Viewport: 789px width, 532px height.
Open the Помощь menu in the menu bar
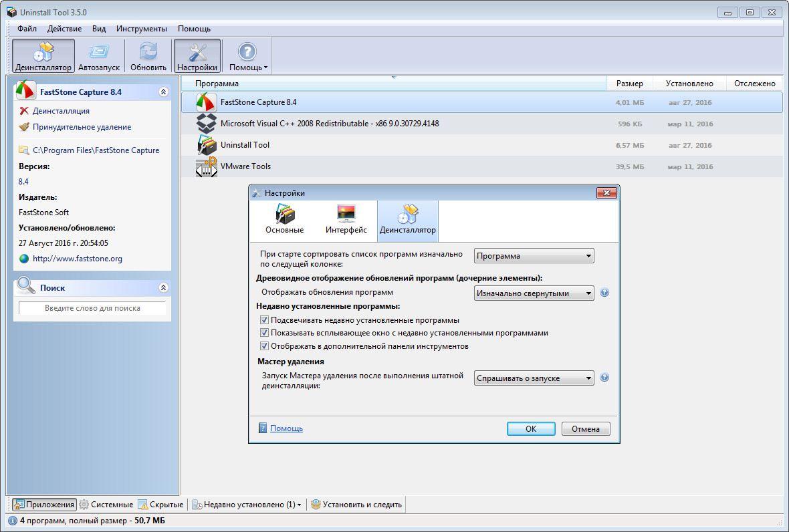(x=194, y=29)
